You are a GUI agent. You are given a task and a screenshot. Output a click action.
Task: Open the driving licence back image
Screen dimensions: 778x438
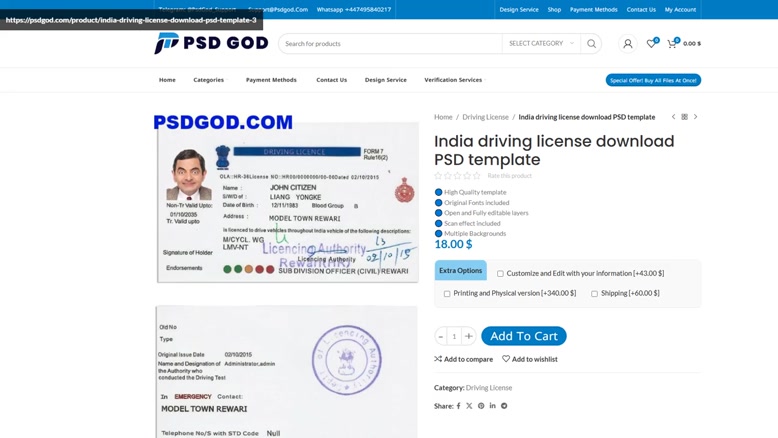(287, 372)
